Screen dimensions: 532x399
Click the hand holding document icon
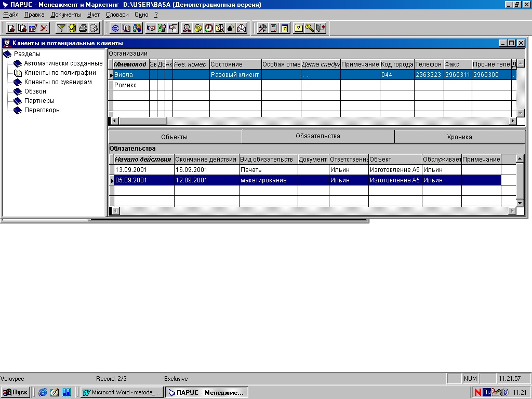tap(173, 28)
